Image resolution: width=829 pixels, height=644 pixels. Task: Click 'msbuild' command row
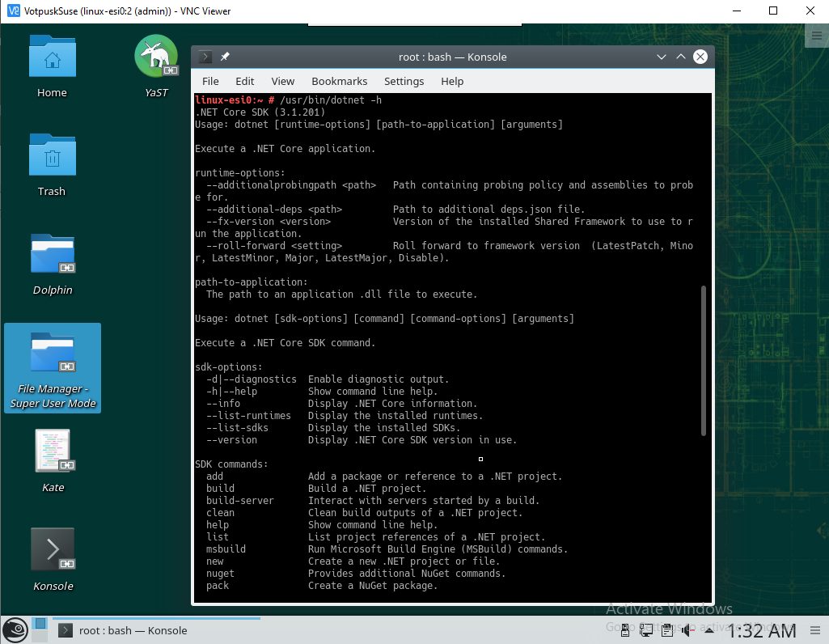[387, 549]
